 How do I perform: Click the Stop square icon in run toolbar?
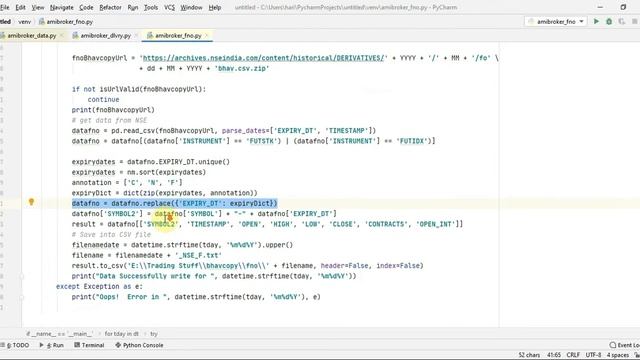tap(635, 21)
